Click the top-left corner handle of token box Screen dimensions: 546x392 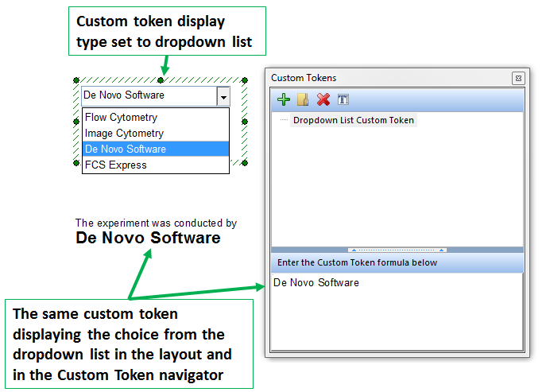click(76, 80)
